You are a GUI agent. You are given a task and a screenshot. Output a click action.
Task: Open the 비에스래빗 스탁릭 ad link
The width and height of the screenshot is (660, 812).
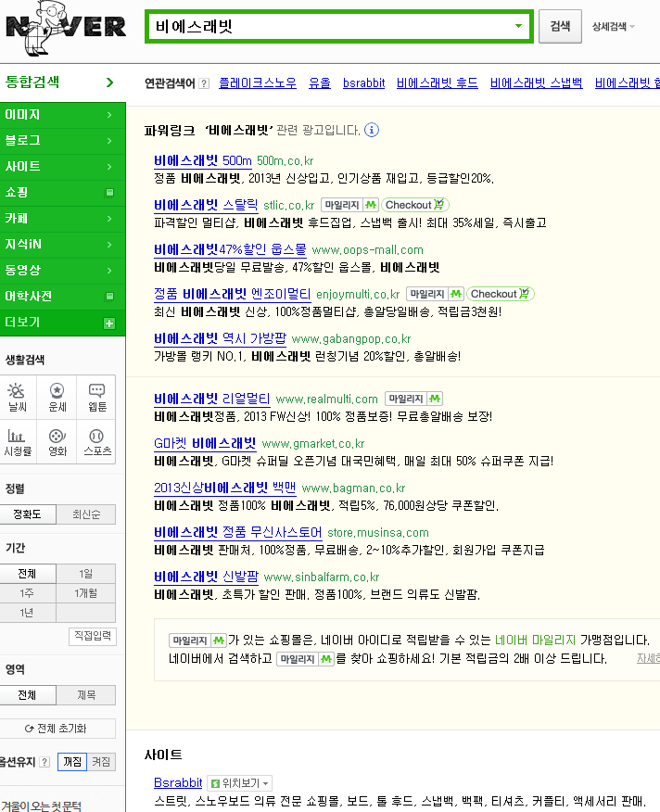[206, 205]
